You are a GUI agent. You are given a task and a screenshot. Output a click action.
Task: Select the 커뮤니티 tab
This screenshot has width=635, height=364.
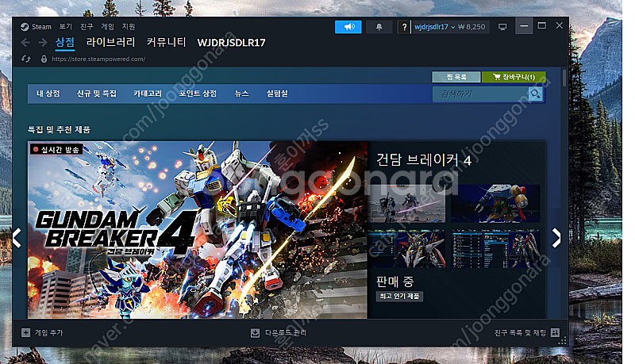pos(166,43)
